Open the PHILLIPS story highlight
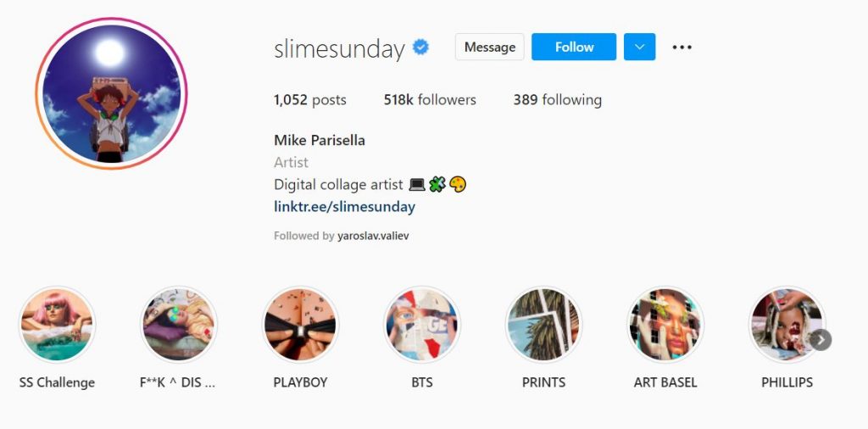 pos(787,325)
